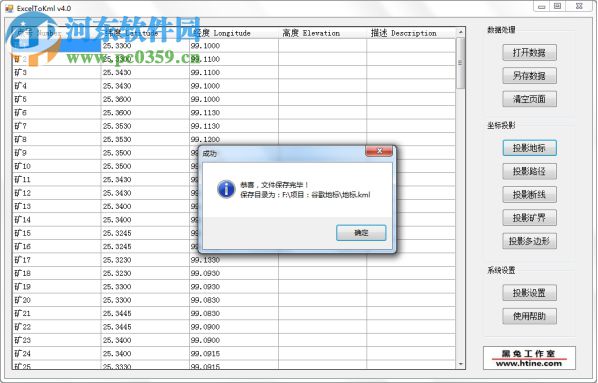Image resolution: width=598 pixels, height=383 pixels.
Task: Click longitude 99.0915 in row 矿24
Action: (205, 354)
